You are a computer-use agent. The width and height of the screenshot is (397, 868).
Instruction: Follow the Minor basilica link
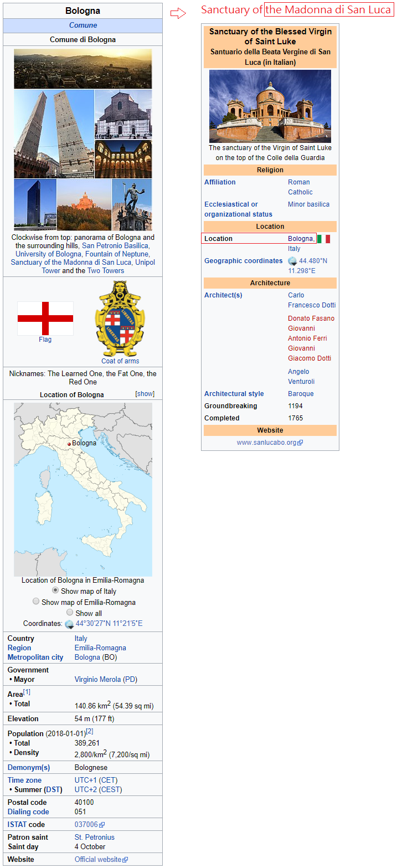pyautogui.click(x=308, y=204)
